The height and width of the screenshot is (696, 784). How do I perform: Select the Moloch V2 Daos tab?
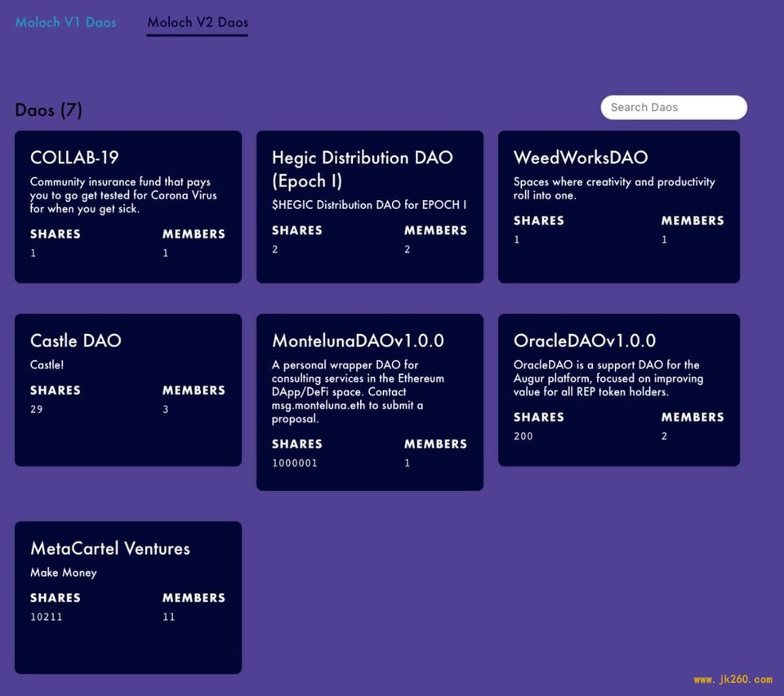click(x=198, y=23)
